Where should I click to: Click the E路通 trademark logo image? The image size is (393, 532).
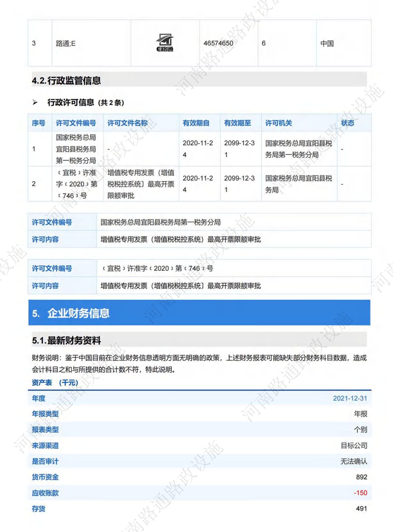click(x=165, y=43)
